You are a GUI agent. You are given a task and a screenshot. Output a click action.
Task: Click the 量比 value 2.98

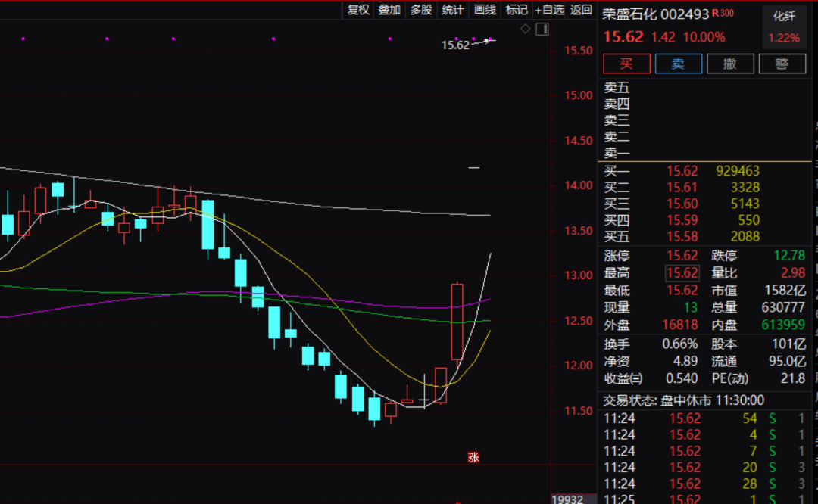pyautogui.click(x=793, y=273)
